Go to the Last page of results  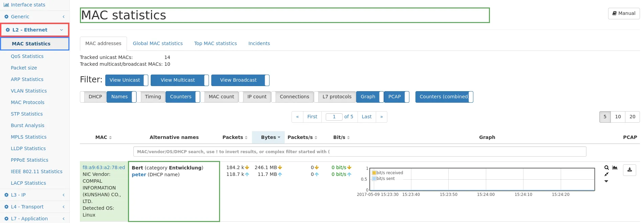click(x=366, y=117)
